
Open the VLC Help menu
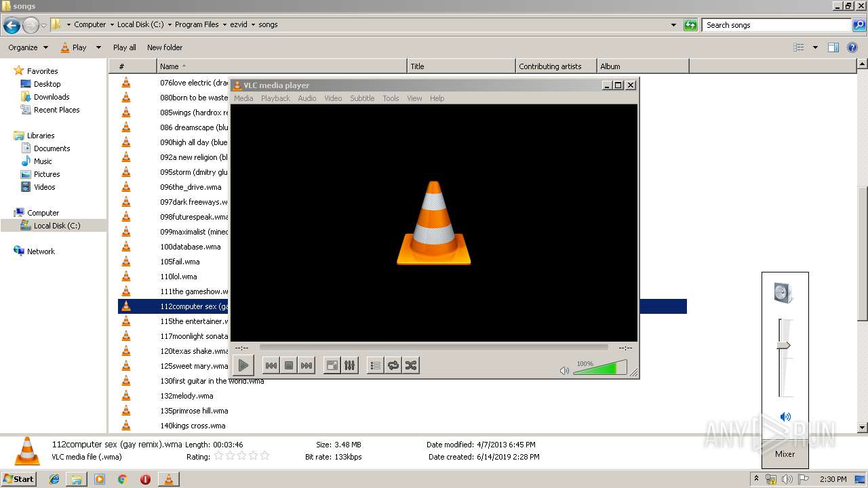coord(437,98)
